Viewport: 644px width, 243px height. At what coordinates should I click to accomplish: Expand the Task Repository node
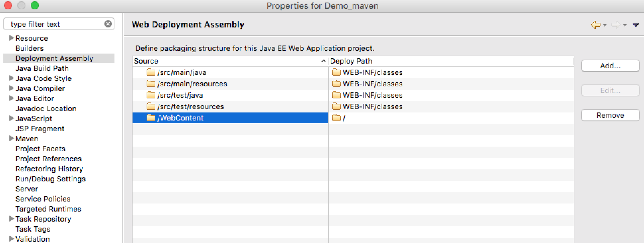(x=11, y=219)
